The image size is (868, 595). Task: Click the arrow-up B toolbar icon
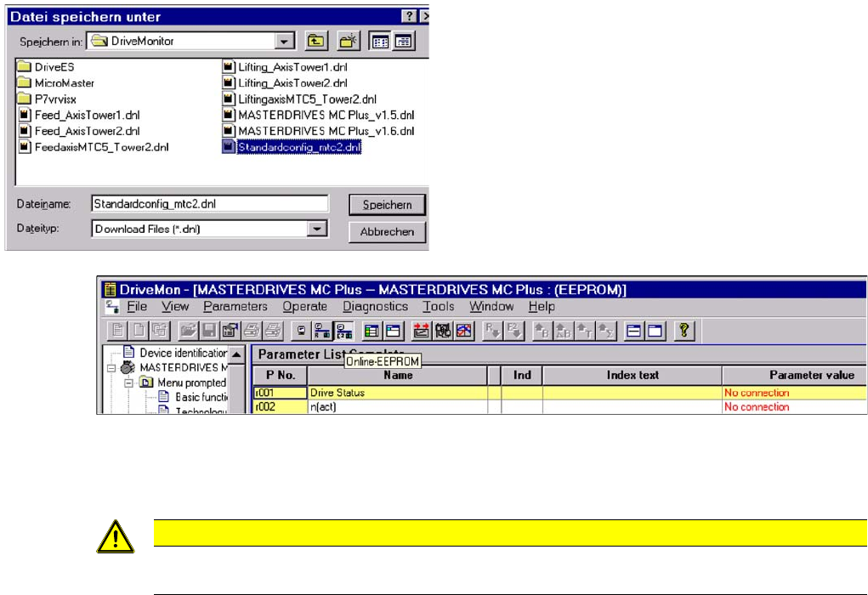tap(542, 331)
